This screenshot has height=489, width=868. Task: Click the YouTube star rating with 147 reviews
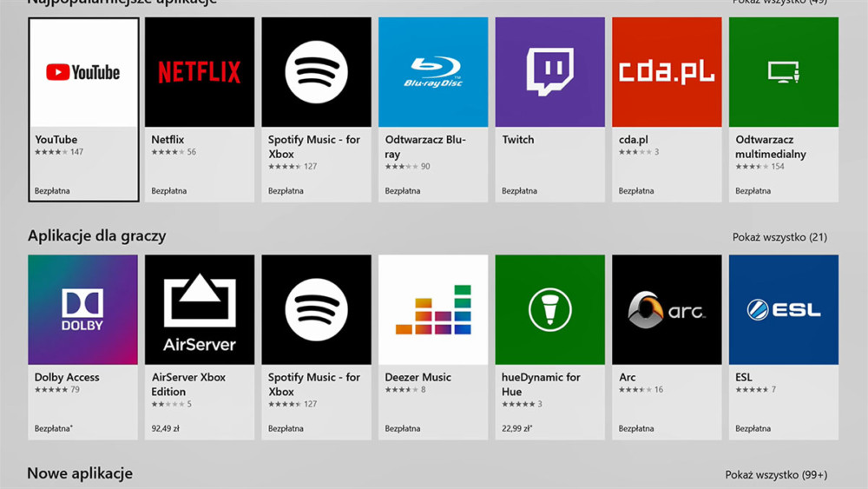click(59, 152)
